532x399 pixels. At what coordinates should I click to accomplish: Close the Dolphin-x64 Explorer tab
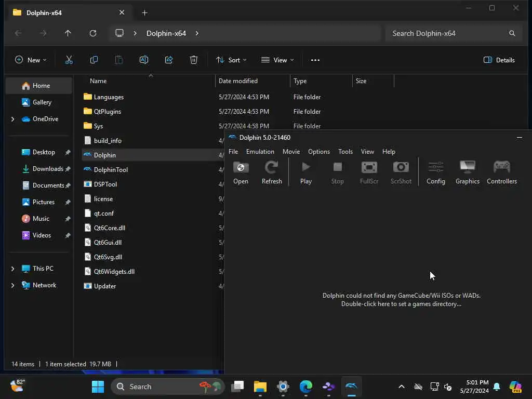point(122,12)
